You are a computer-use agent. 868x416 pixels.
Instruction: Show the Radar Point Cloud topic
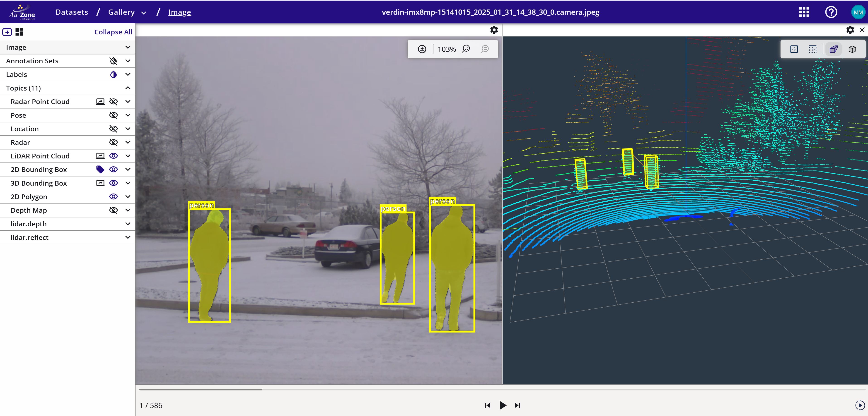[114, 102]
